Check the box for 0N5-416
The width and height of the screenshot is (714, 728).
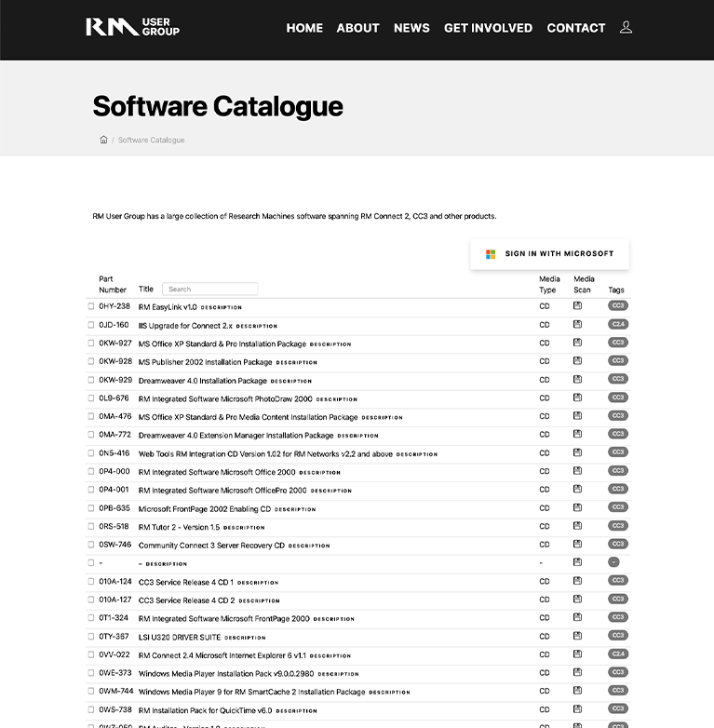91,453
